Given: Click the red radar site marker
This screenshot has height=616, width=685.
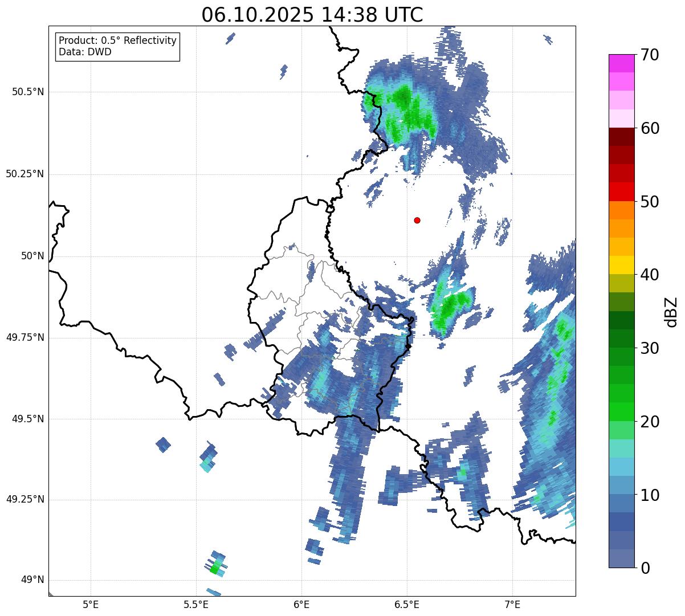Looking at the screenshot, I should tap(417, 220).
